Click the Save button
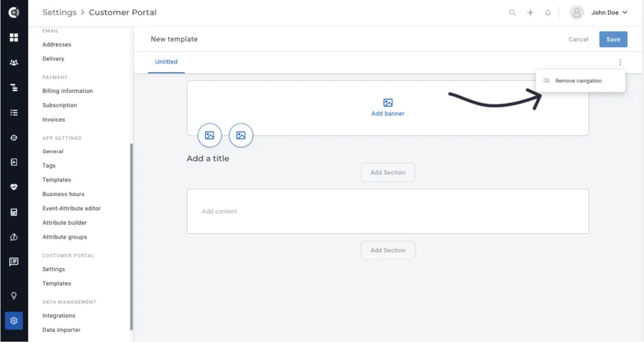Image resolution: width=644 pixels, height=342 pixels. click(613, 40)
